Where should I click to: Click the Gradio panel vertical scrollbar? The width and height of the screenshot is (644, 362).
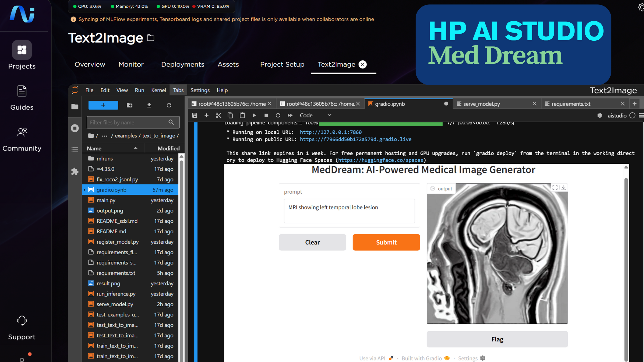(x=626, y=263)
